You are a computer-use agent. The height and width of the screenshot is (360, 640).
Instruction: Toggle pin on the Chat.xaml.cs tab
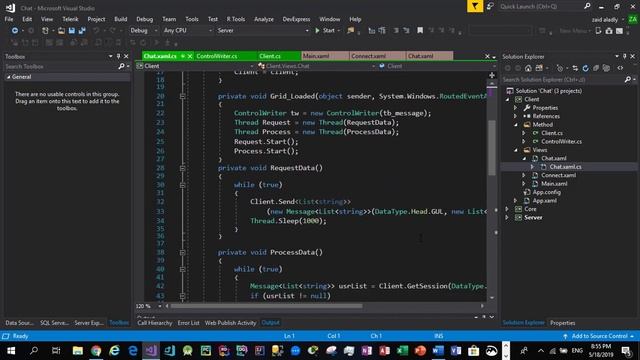pos(183,56)
